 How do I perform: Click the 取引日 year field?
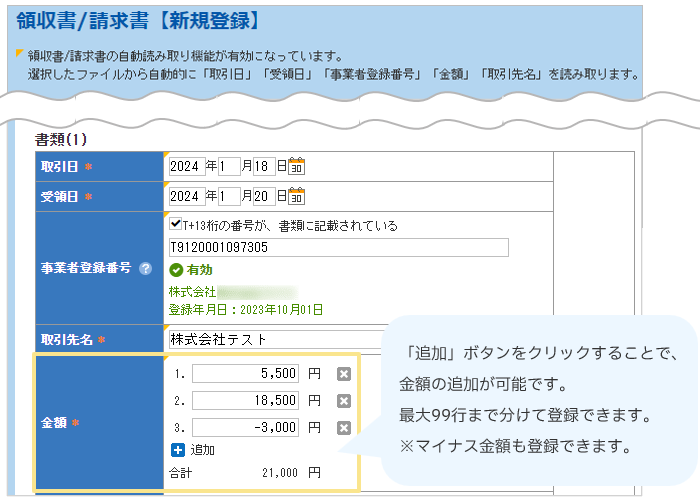click(x=186, y=167)
